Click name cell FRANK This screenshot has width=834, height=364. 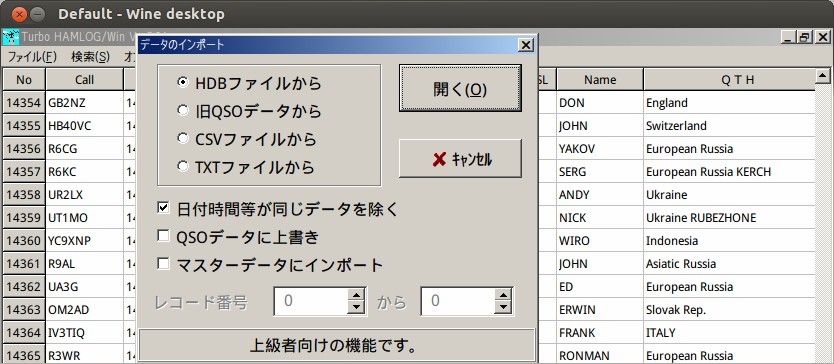tap(600, 333)
